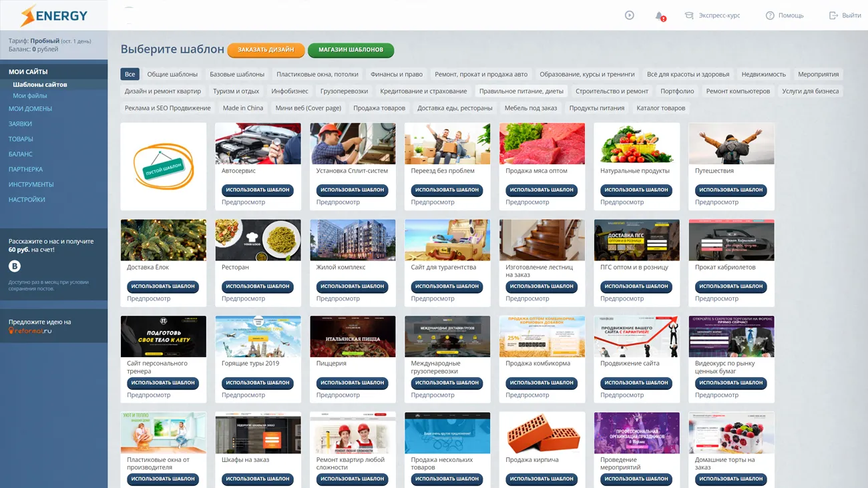868x488 pixels.
Task: Click the Пиццерия template thumbnail
Action: click(x=353, y=336)
